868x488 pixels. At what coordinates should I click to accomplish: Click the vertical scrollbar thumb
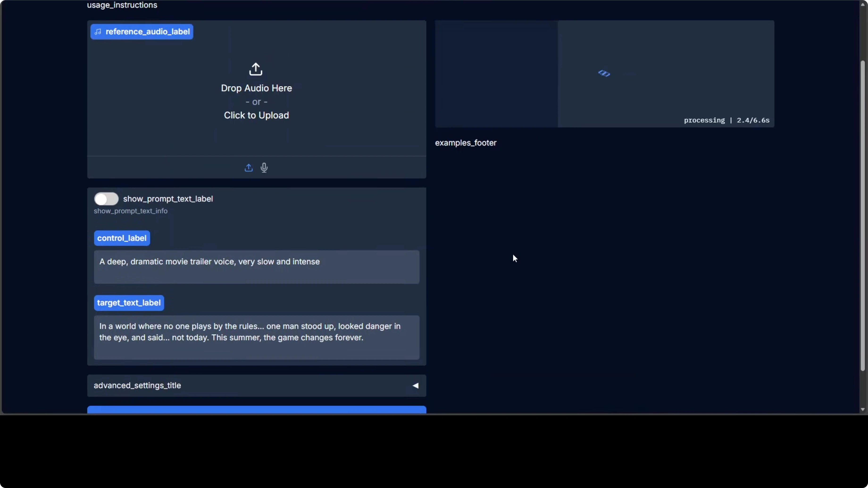[x=863, y=215]
